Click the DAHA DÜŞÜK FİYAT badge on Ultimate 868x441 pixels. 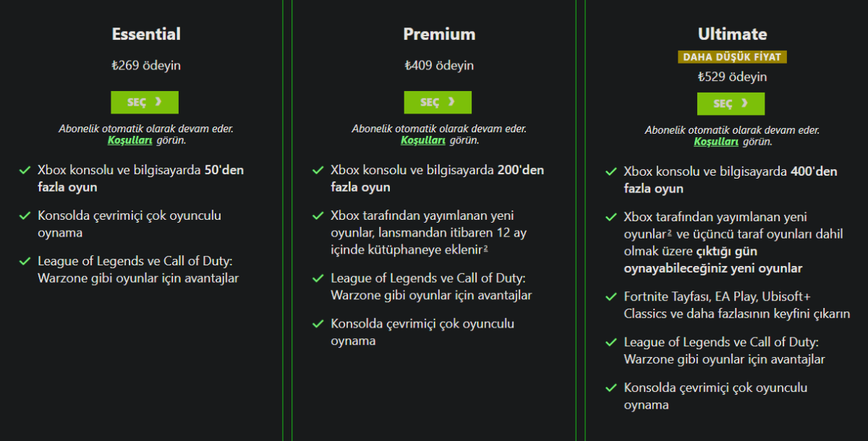pyautogui.click(x=732, y=56)
